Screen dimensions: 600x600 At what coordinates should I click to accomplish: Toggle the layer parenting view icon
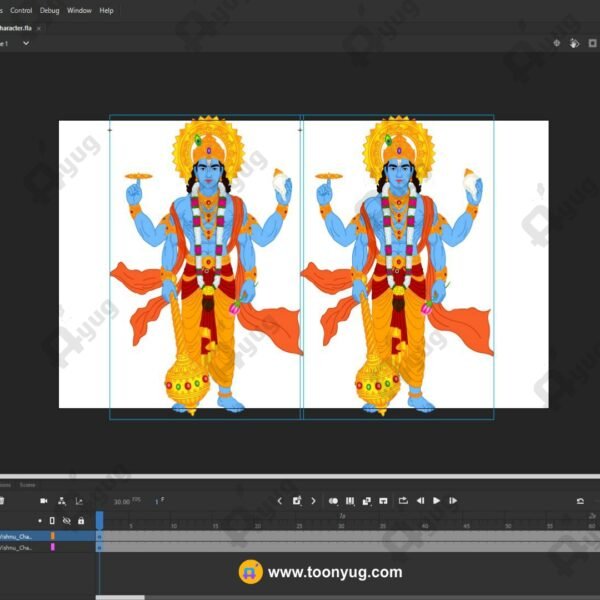62,501
